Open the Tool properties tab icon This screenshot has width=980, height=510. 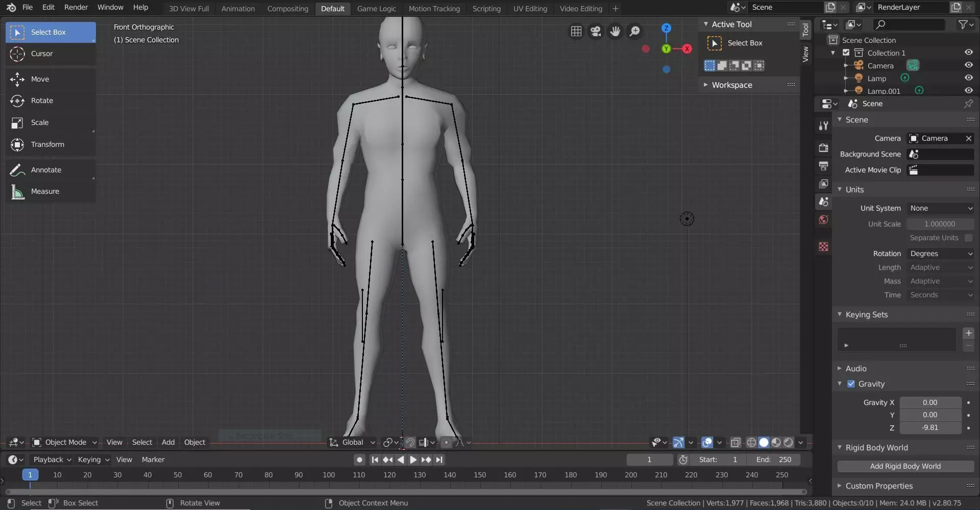coord(823,125)
